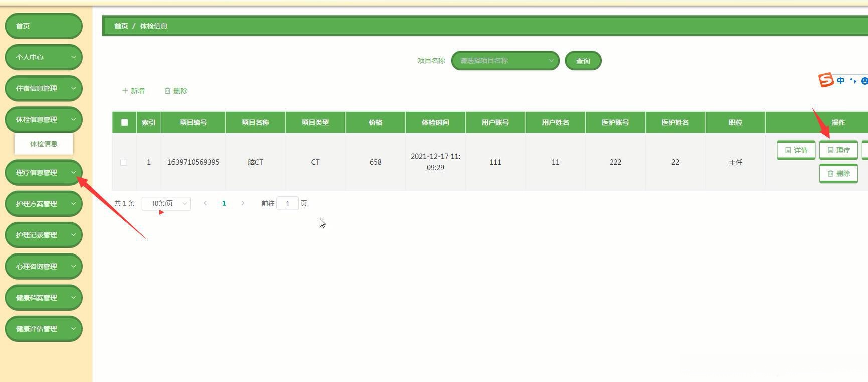Click the 价格 column header
868x382 pixels.
[376, 122]
